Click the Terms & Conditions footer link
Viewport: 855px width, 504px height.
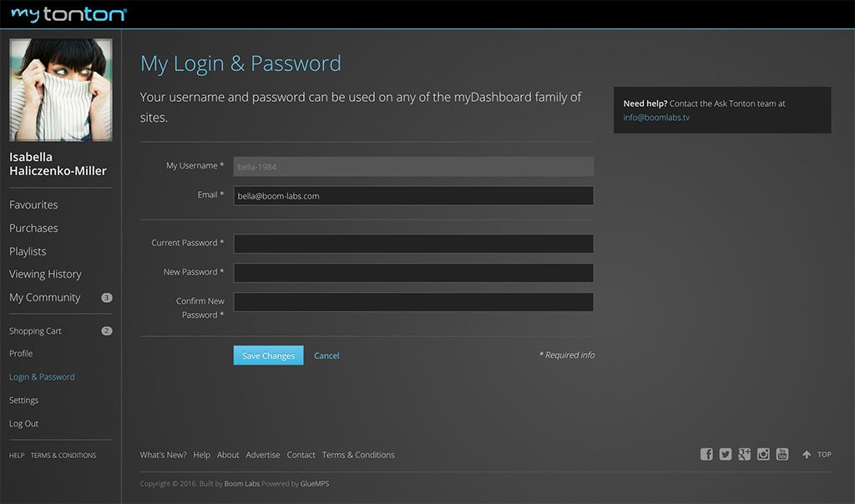coord(358,455)
